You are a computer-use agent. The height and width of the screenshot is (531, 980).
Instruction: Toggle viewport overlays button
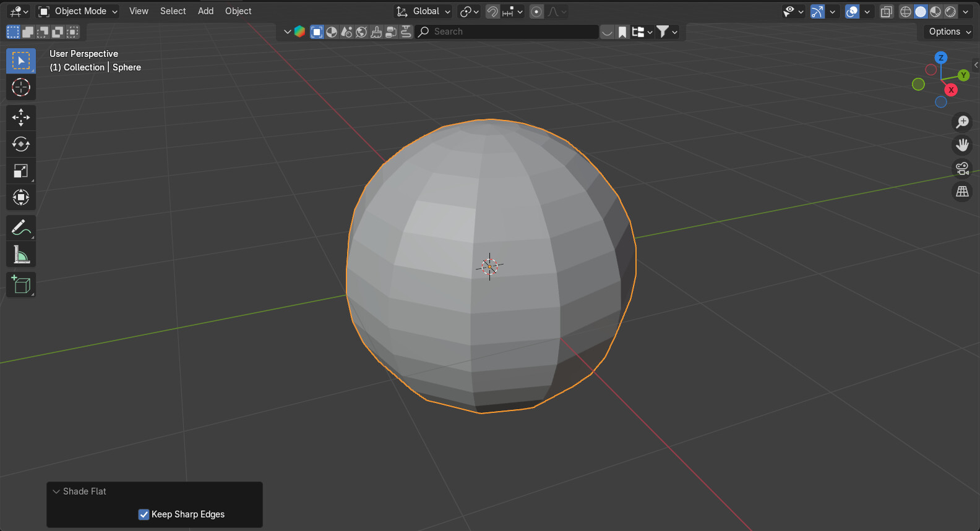pyautogui.click(x=852, y=11)
